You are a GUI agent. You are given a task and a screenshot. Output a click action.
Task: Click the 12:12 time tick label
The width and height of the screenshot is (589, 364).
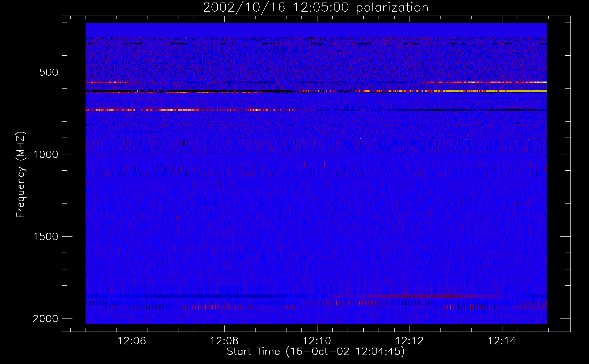410,341
